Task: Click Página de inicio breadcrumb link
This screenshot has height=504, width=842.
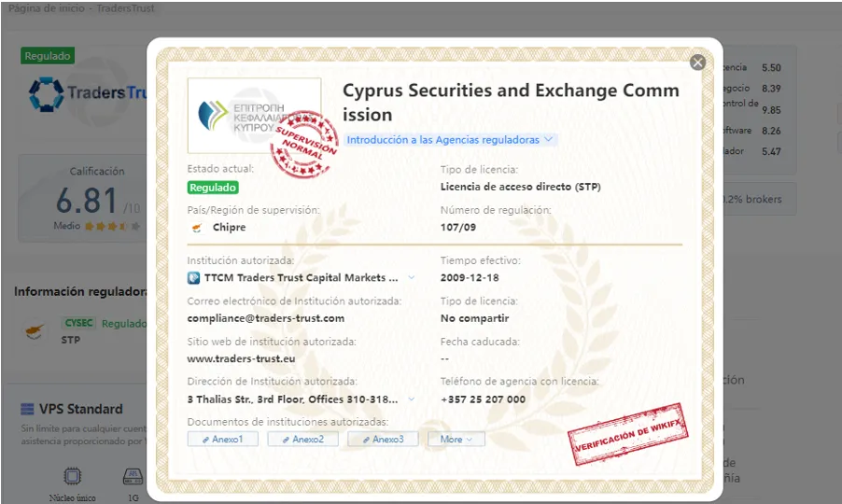Action: [x=46, y=8]
